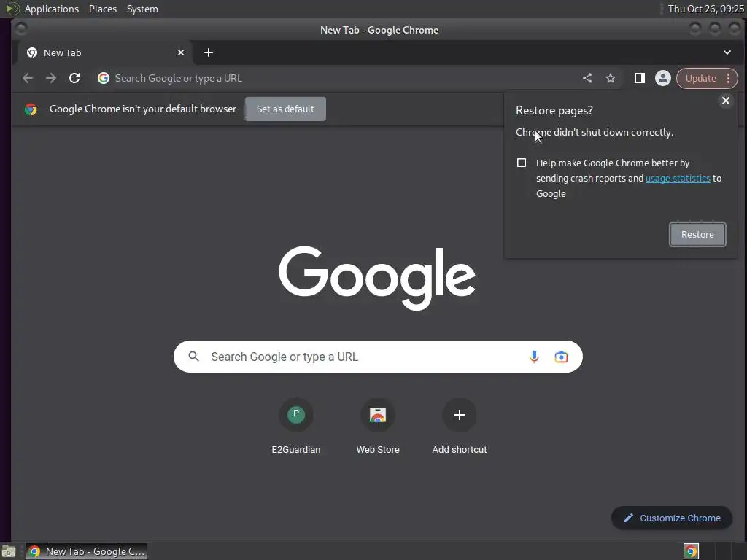The width and height of the screenshot is (747, 560).
Task: Open the E2Guardian shortcut
Action: point(296,427)
